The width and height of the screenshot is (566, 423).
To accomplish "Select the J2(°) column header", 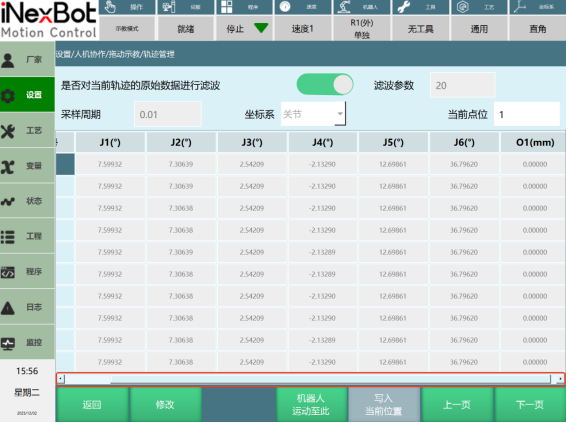I will pos(181,142).
